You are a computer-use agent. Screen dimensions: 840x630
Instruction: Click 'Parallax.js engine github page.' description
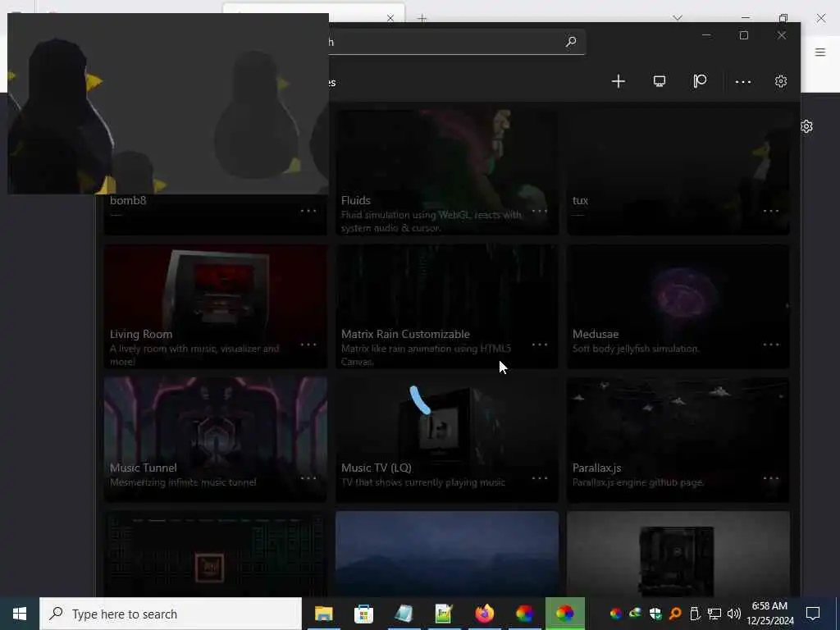coord(637,482)
